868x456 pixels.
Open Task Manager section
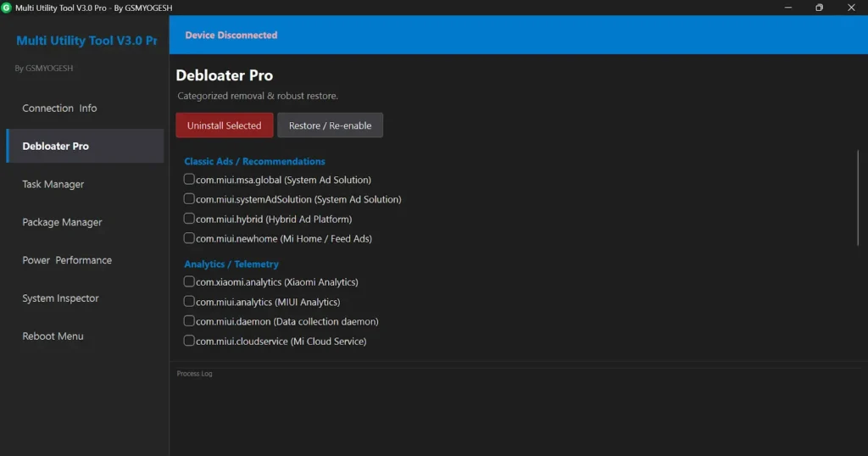coord(85,184)
